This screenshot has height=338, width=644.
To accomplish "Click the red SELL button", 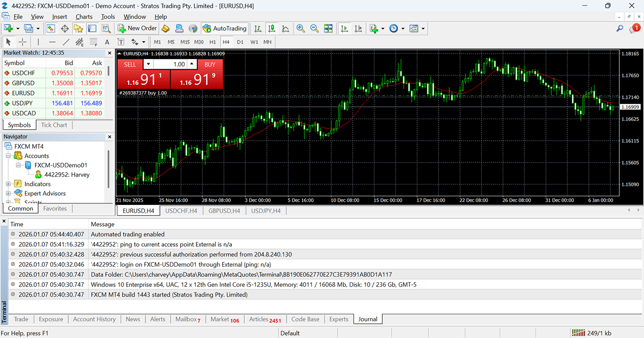I will tap(130, 64).
